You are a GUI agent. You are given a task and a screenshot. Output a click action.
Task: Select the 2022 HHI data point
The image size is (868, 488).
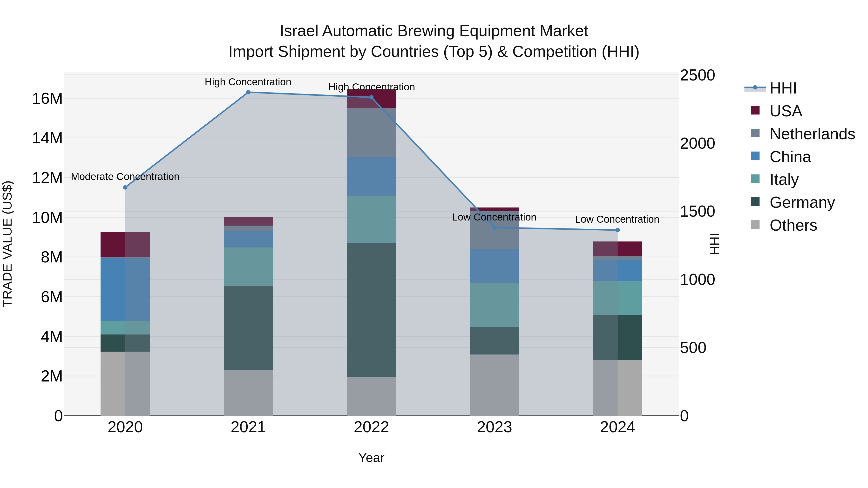[371, 97]
